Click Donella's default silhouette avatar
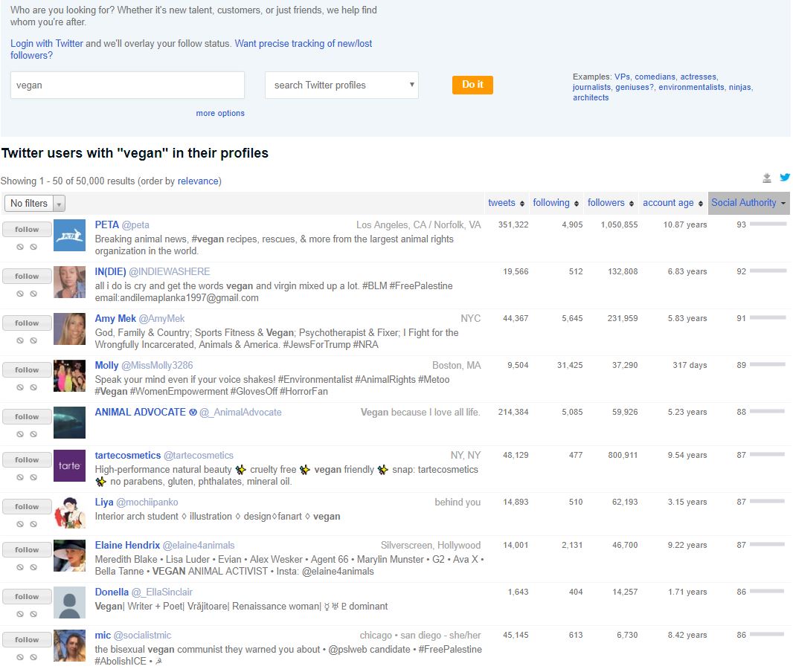The image size is (793, 672). point(69,603)
